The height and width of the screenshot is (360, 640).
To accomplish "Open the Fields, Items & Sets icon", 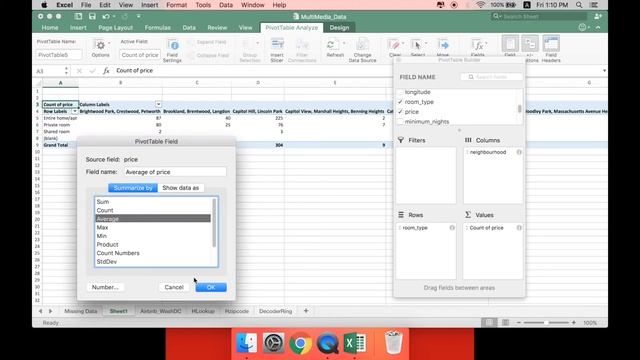I will [477, 44].
